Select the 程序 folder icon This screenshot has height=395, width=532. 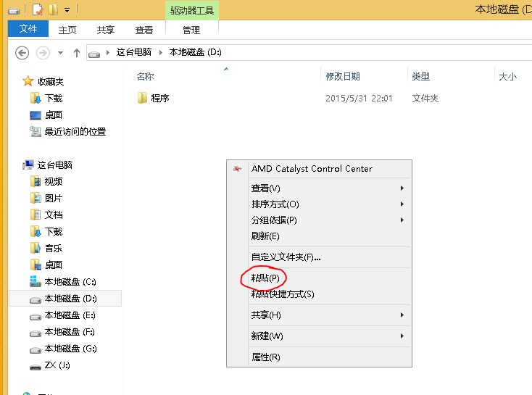142,98
